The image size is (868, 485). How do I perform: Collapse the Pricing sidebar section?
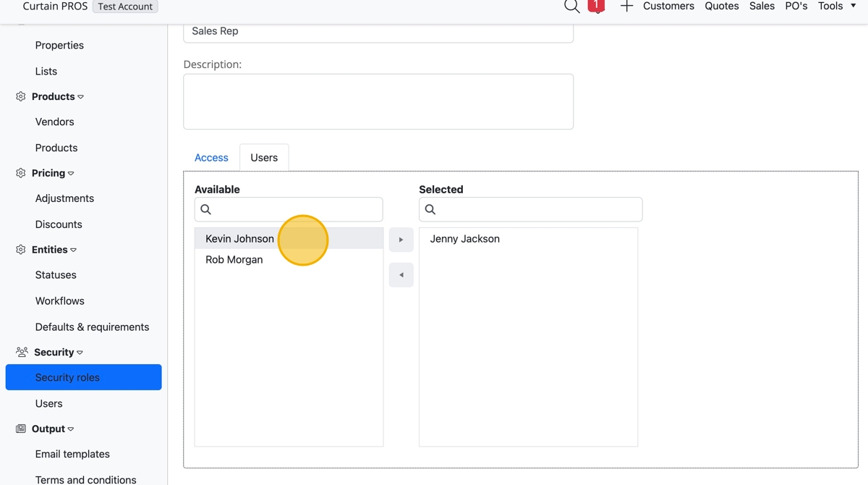coord(71,174)
